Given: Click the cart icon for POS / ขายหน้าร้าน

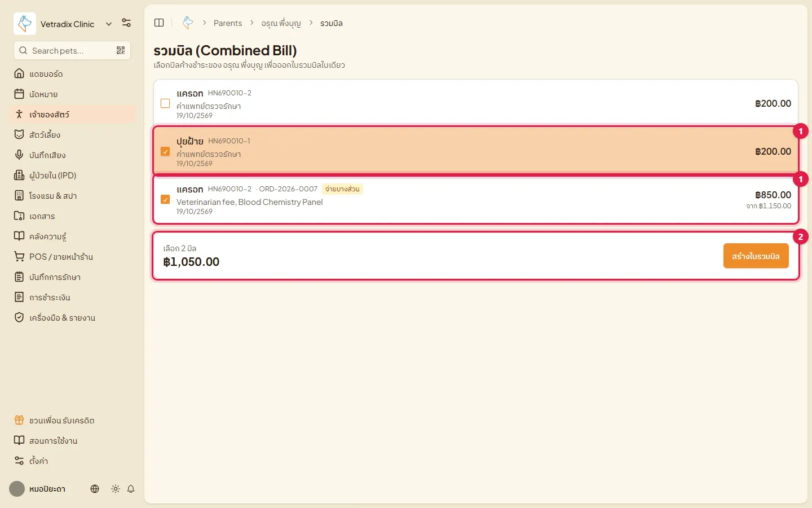Looking at the screenshot, I should pyautogui.click(x=19, y=257).
